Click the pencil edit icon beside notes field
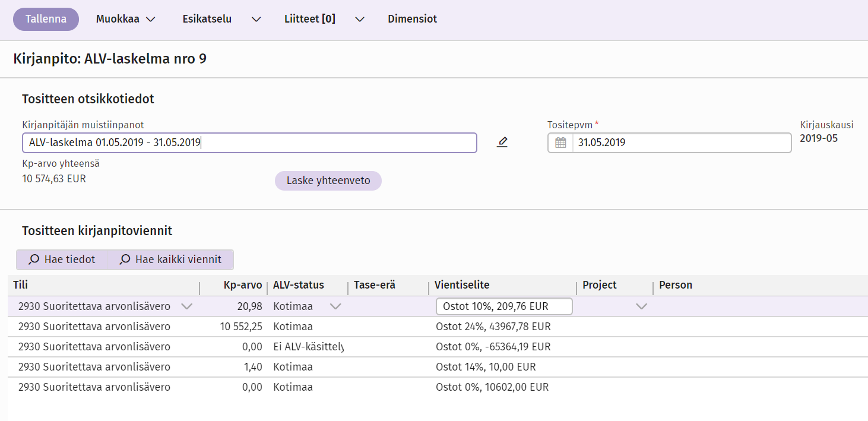This screenshot has width=868, height=421. (502, 143)
